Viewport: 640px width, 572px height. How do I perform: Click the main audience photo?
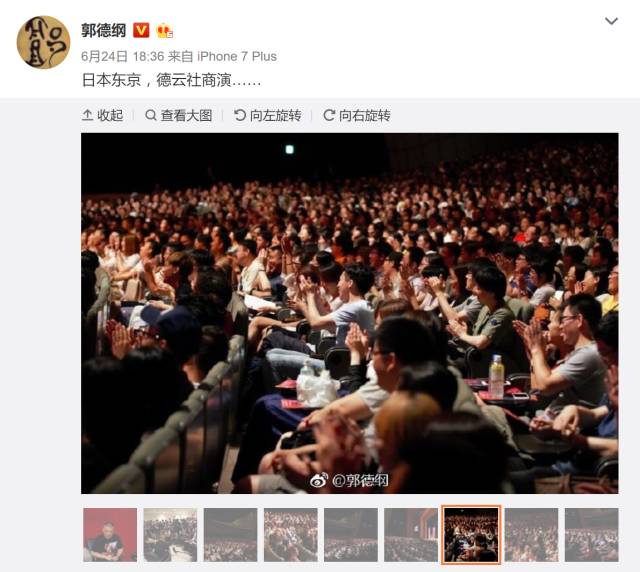click(x=350, y=313)
